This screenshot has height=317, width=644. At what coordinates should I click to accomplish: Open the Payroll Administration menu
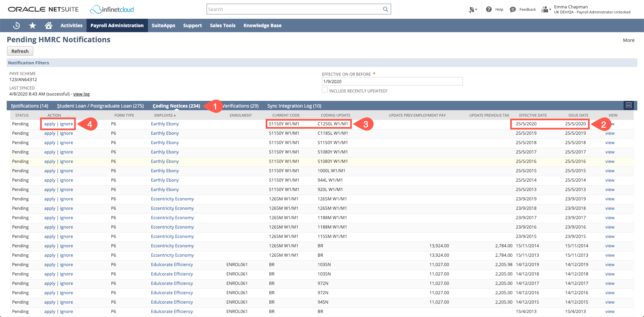pyautogui.click(x=117, y=25)
